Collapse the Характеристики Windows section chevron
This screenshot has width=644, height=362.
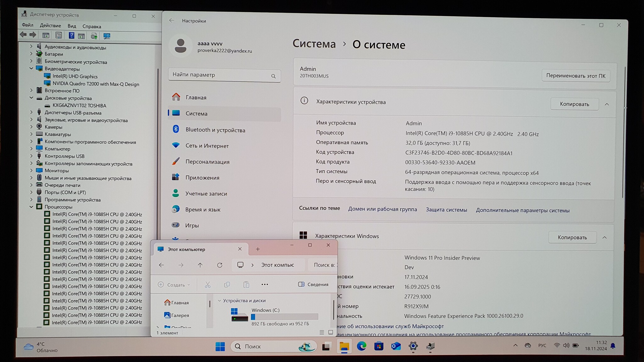[604, 238]
